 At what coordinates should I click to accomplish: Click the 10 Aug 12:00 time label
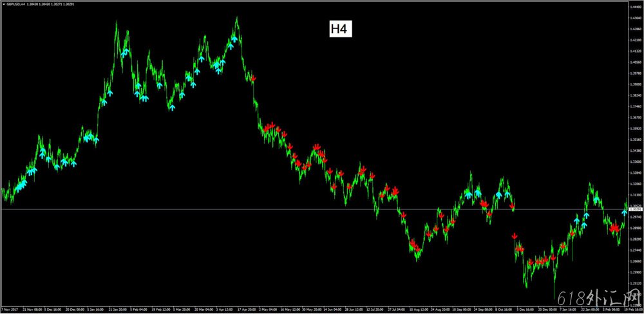click(x=419, y=309)
